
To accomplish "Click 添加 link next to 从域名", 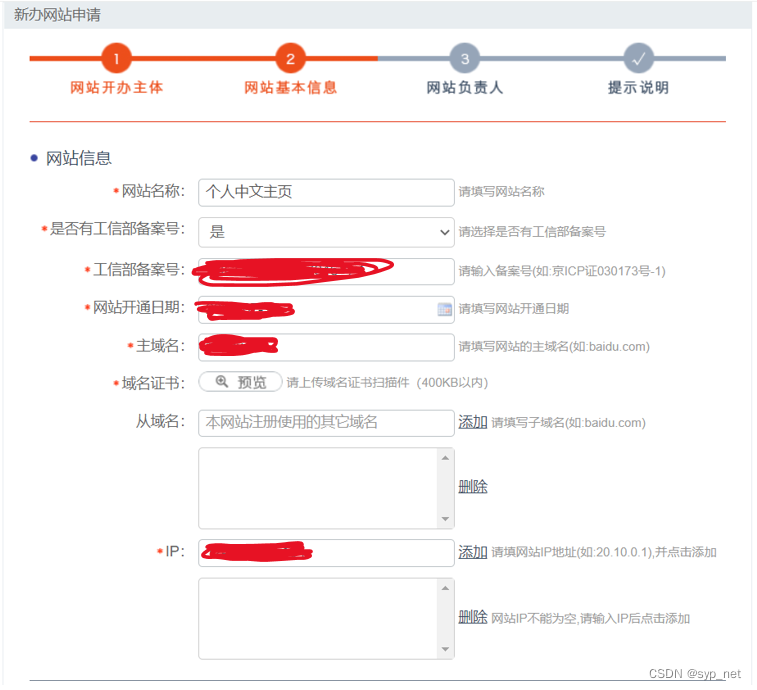I will [473, 422].
